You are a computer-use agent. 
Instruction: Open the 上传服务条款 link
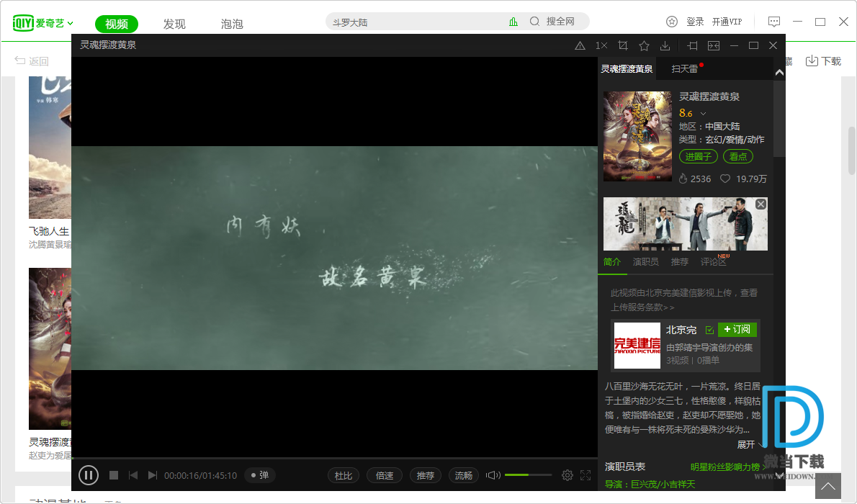(x=642, y=307)
